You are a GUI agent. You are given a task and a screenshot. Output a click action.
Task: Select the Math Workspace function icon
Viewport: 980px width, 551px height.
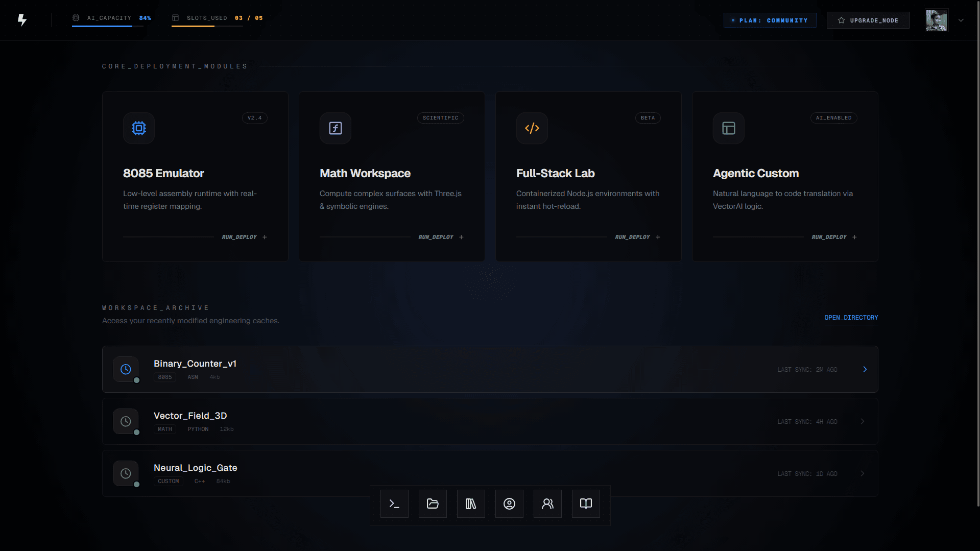pos(335,128)
